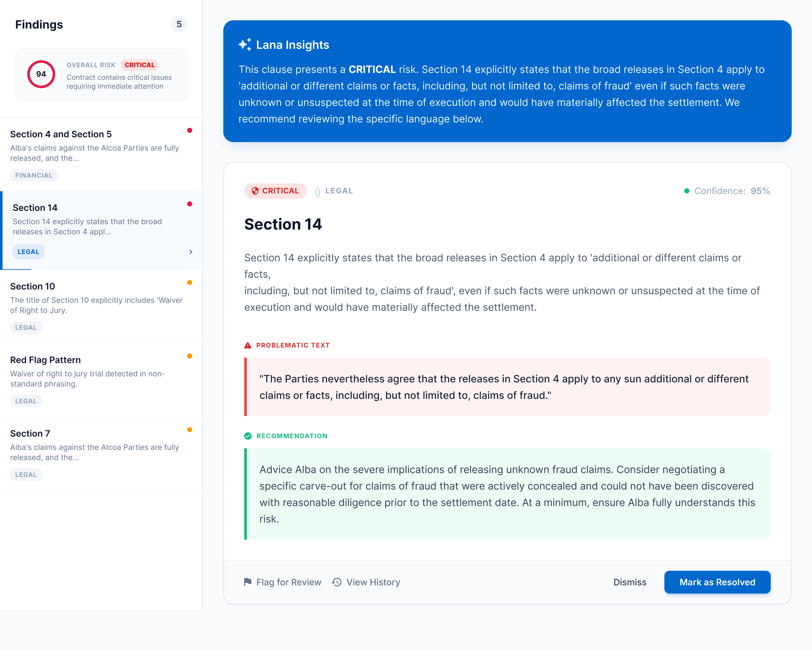Click the flag icon for review
Screen dimensions: 812x650
(247, 582)
